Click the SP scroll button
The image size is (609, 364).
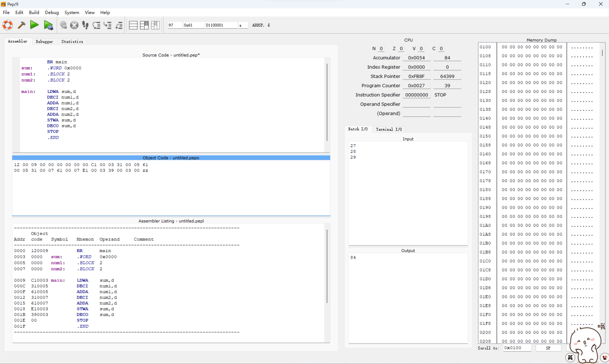click(x=548, y=348)
